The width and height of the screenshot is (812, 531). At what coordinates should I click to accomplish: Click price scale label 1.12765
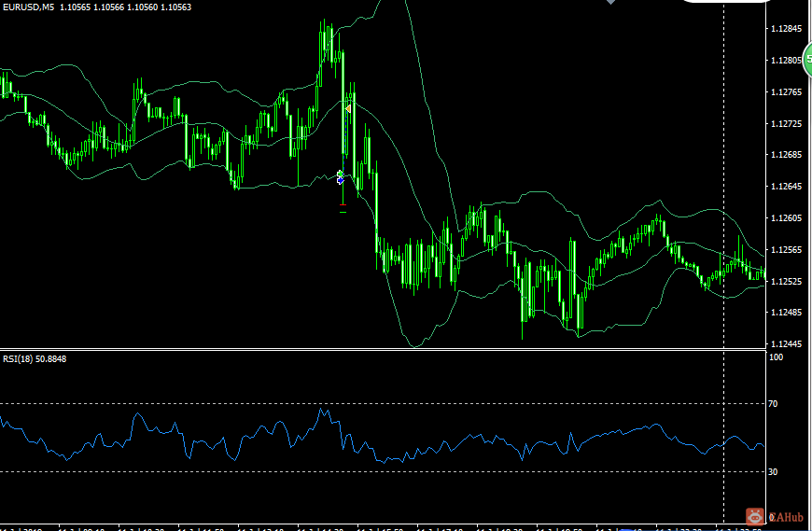[x=786, y=92]
